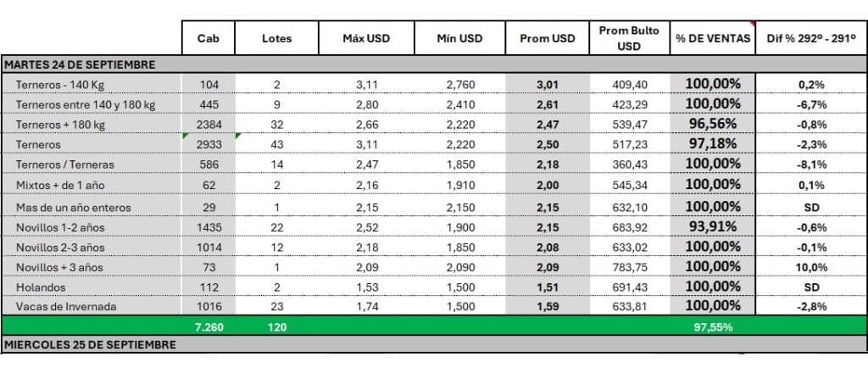Select the 10,0% difference cell
The width and height of the screenshot is (868, 379).
pyautogui.click(x=812, y=268)
